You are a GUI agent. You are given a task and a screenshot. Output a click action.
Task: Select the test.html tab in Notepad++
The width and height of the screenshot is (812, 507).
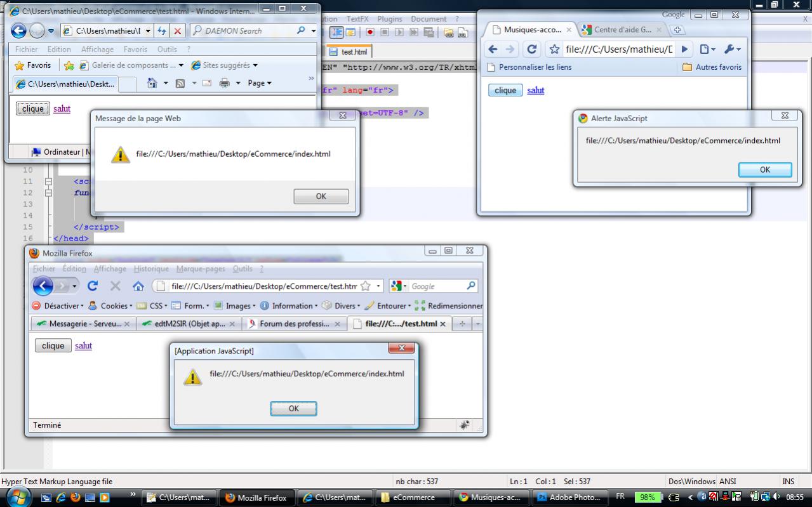point(349,52)
